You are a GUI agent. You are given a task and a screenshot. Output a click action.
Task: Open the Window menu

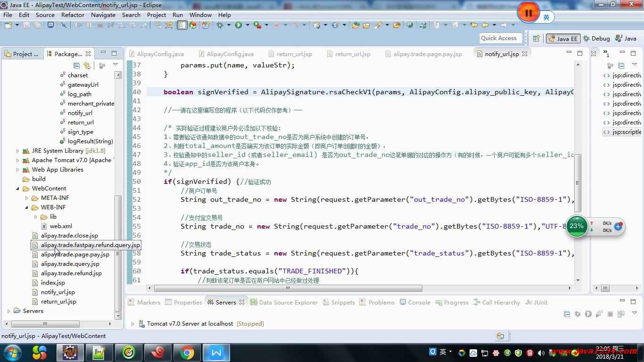click(x=200, y=15)
